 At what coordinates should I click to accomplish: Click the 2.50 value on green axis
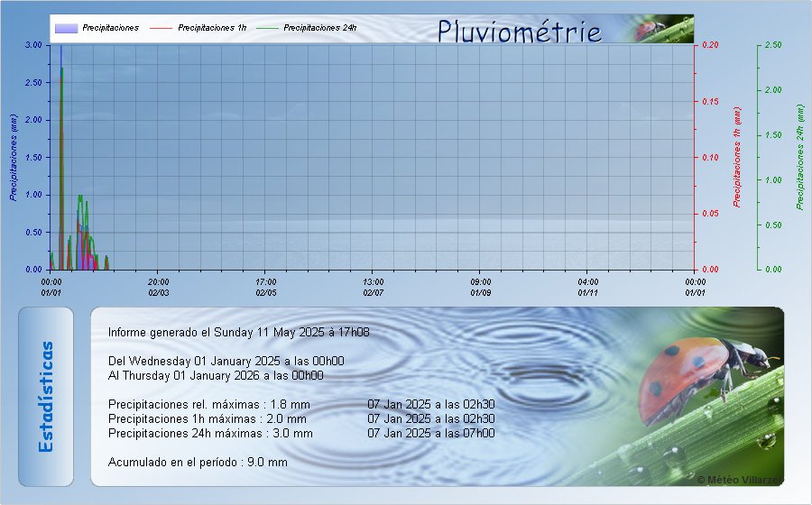coord(773,45)
